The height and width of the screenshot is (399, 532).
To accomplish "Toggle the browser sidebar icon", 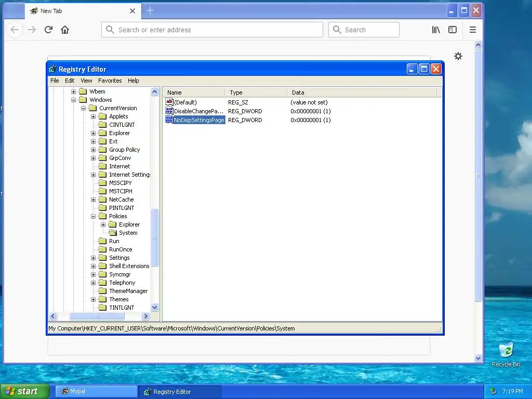I will coord(453,30).
